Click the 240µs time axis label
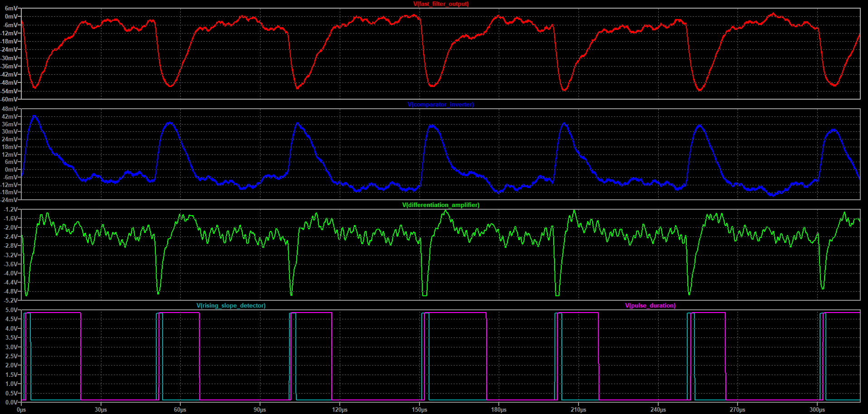868x414 pixels. click(x=658, y=410)
